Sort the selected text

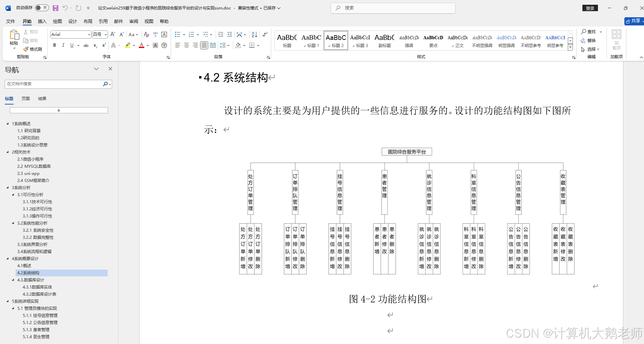pyautogui.click(x=255, y=34)
